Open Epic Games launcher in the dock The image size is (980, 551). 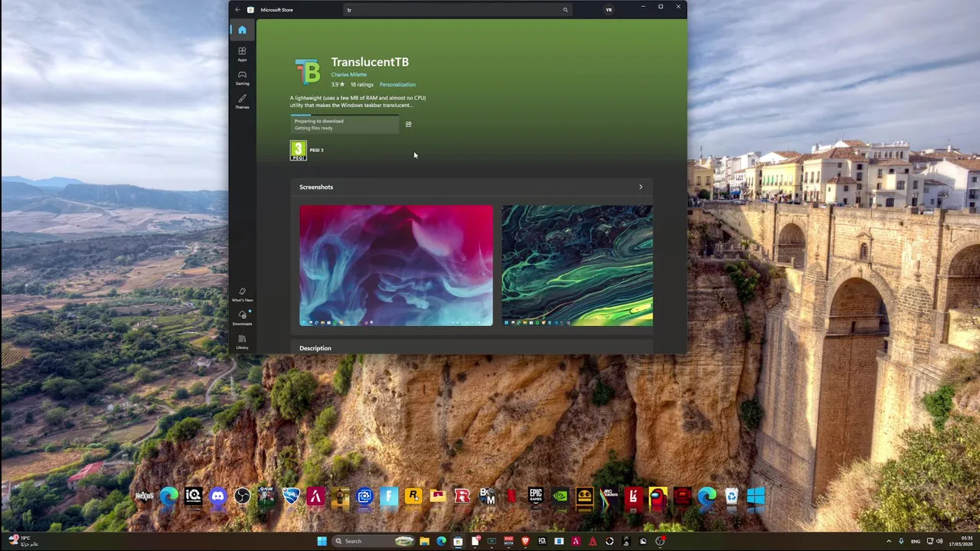pos(535,497)
